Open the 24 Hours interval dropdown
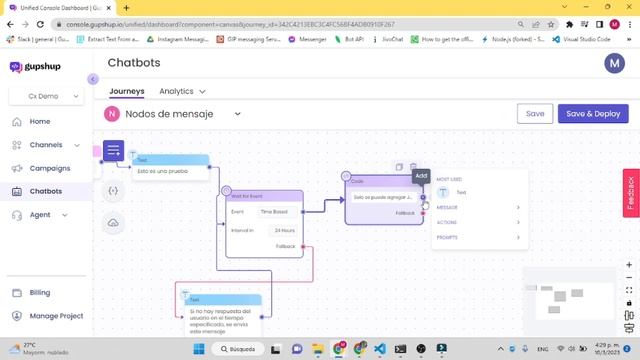The image size is (640, 360). pyautogui.click(x=283, y=231)
